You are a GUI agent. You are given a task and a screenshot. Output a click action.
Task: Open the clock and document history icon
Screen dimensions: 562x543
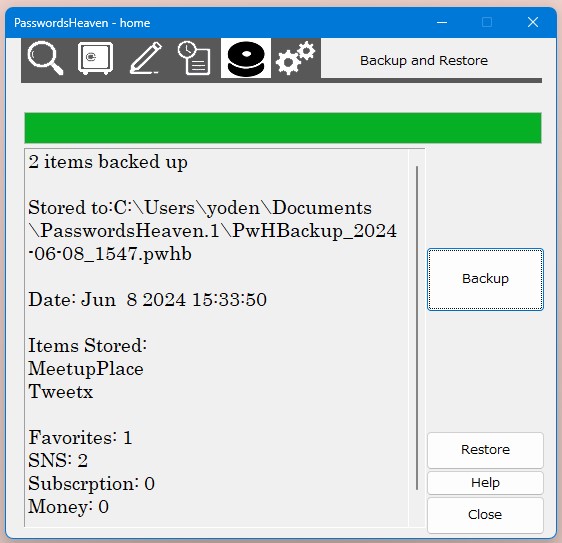point(194,58)
